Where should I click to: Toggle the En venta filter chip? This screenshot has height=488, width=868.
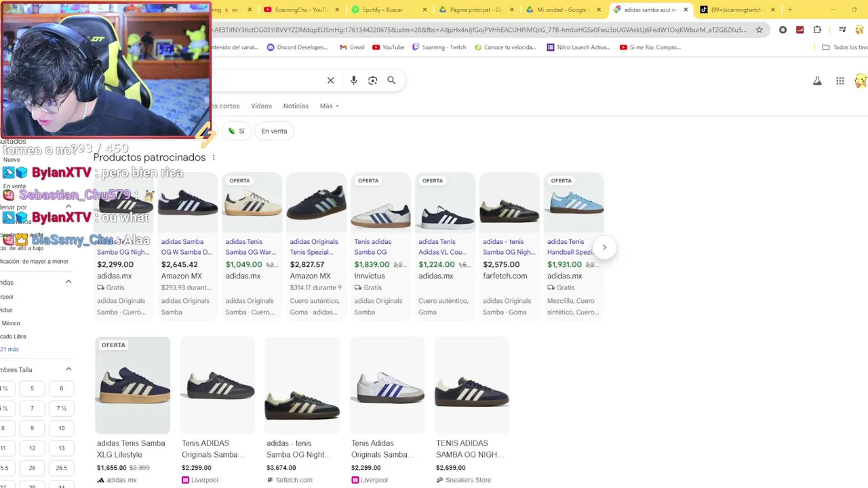click(x=274, y=131)
